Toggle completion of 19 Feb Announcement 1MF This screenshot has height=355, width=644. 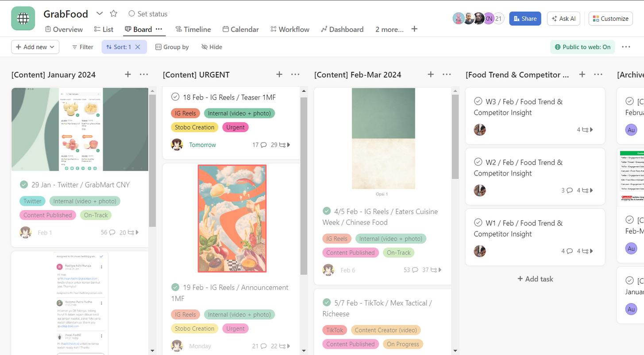pyautogui.click(x=175, y=287)
